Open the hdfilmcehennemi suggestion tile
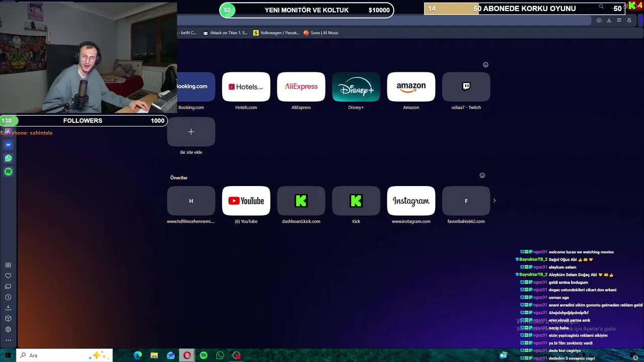The image size is (644, 362). click(191, 201)
